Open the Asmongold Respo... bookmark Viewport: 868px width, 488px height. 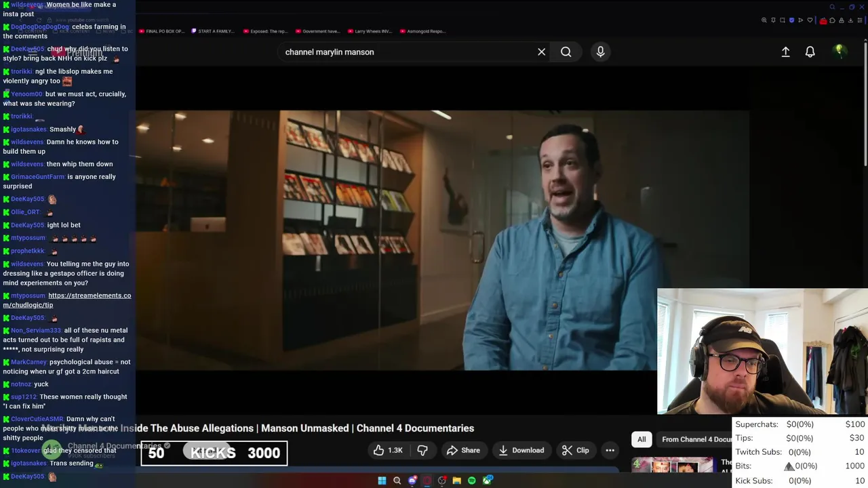(x=422, y=31)
